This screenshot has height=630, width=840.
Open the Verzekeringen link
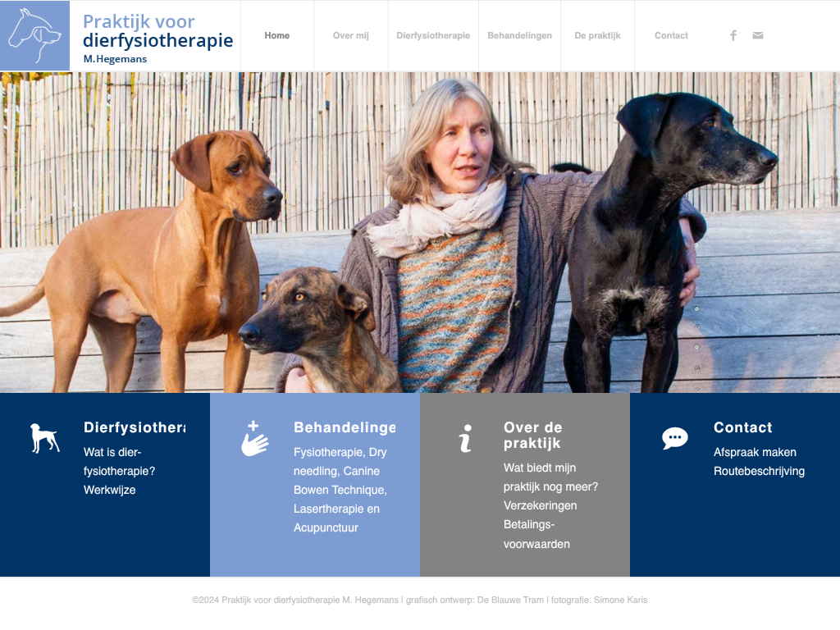tap(540, 505)
